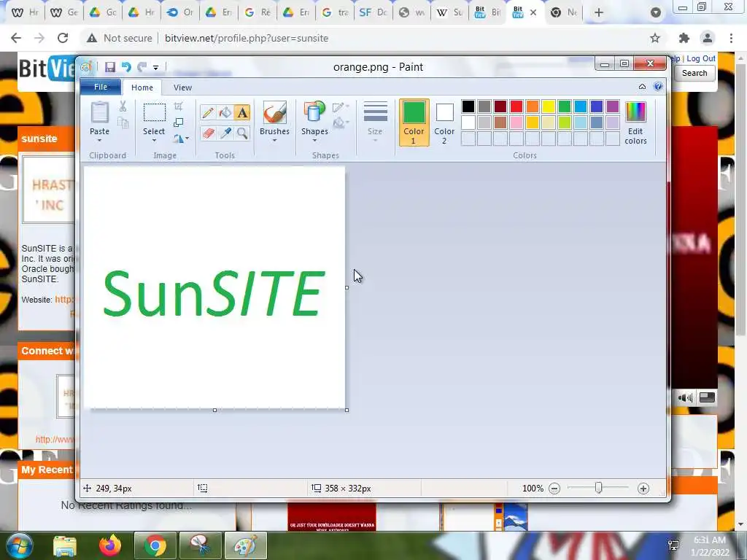
Task: Click the Chrome address bar URL
Action: pos(247,38)
